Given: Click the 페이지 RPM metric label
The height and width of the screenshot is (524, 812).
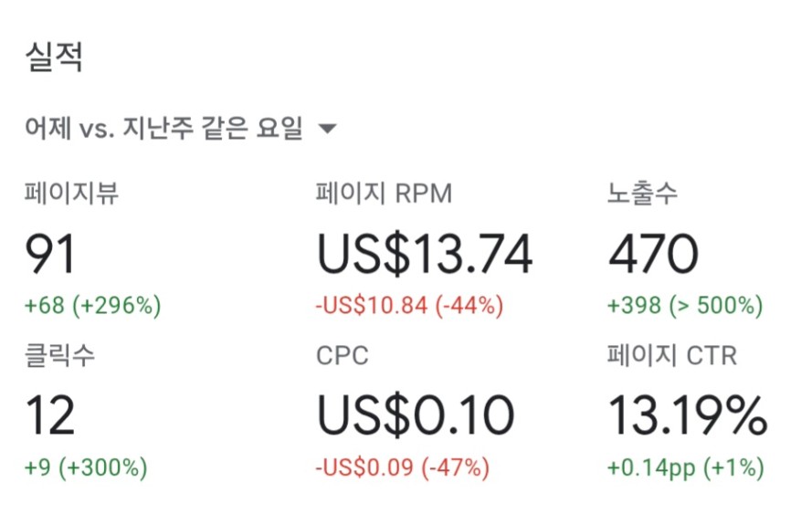Looking at the screenshot, I should (385, 194).
